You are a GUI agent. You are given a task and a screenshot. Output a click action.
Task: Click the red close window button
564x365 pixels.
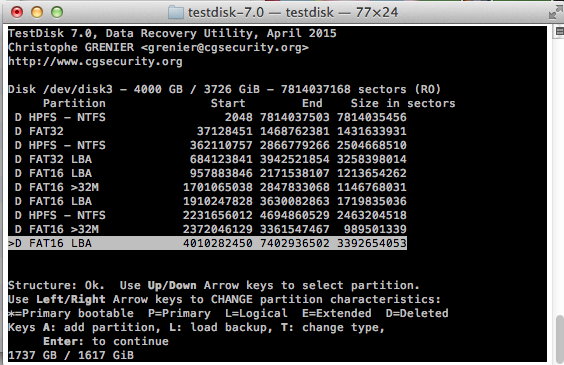click(17, 12)
